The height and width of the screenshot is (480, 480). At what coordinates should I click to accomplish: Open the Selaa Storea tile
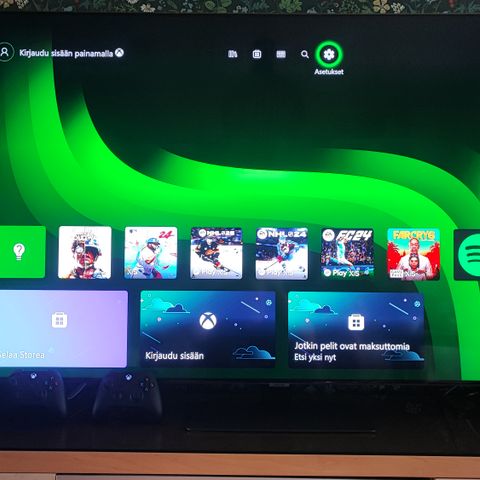pos(63,329)
